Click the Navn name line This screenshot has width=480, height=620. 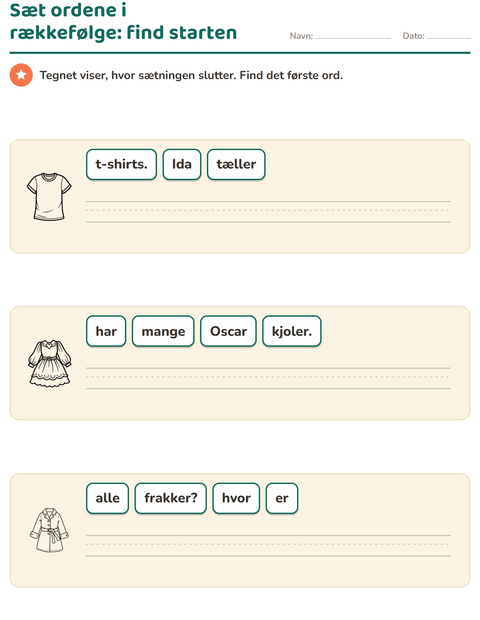pos(353,36)
